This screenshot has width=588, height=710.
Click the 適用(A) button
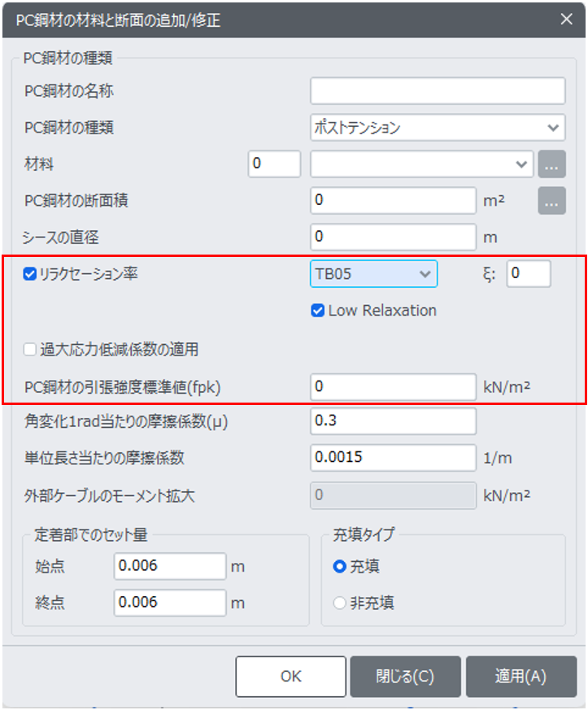(521, 677)
